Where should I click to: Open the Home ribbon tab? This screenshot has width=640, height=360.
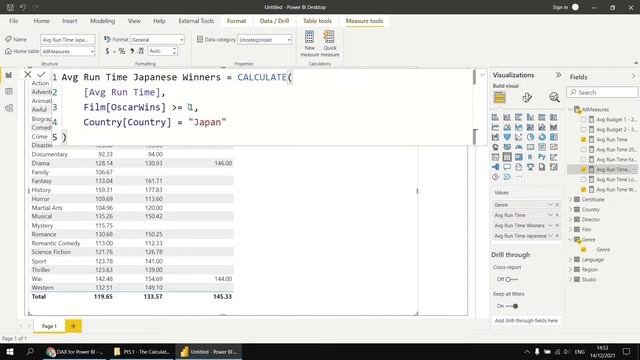(42, 21)
